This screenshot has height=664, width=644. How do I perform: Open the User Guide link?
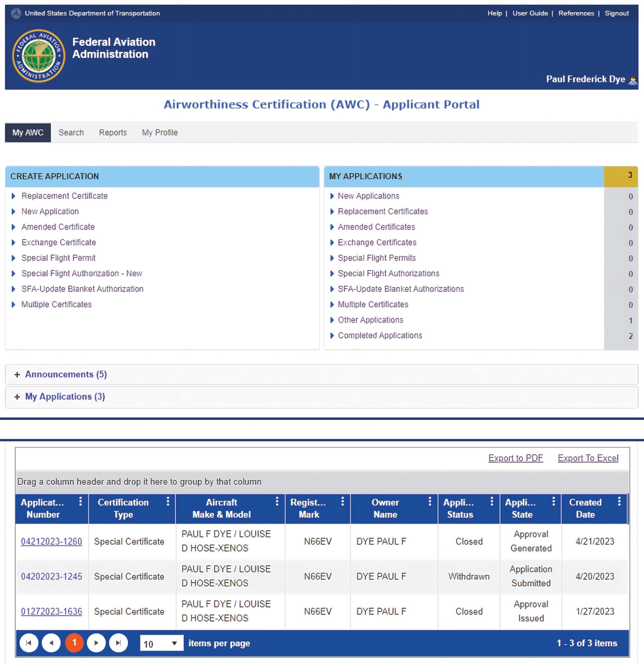point(530,13)
